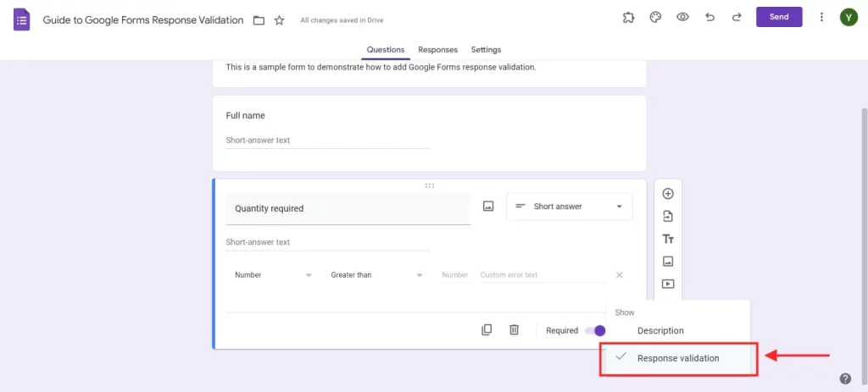Add image from sidebar
The height and width of the screenshot is (392, 868).
pos(668,261)
